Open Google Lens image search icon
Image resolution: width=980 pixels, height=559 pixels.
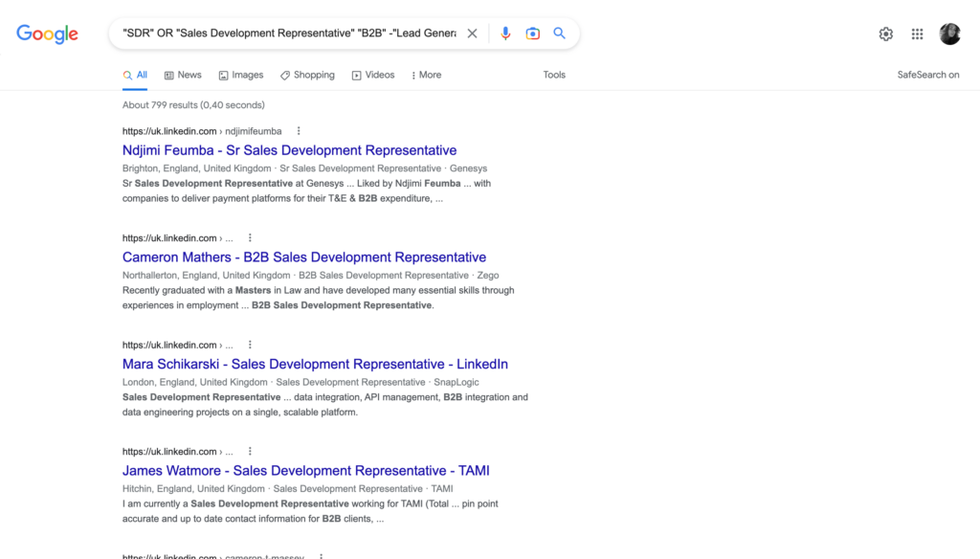click(532, 33)
